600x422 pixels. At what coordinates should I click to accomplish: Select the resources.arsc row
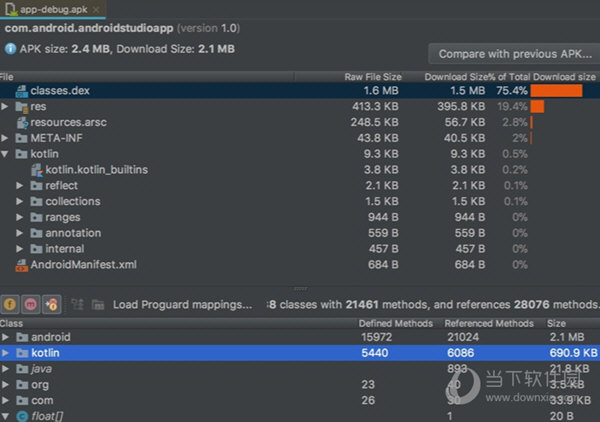pos(300,122)
